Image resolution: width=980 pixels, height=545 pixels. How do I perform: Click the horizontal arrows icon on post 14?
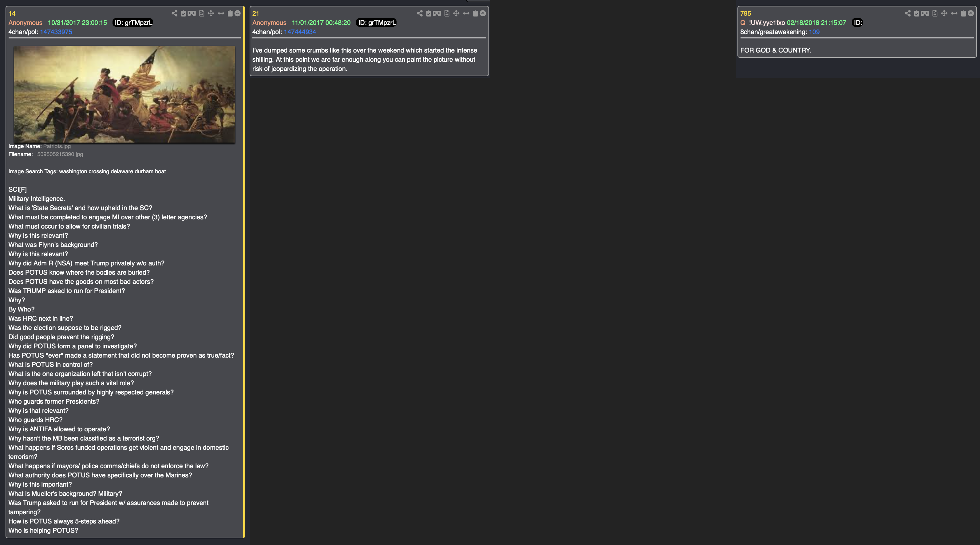(221, 13)
